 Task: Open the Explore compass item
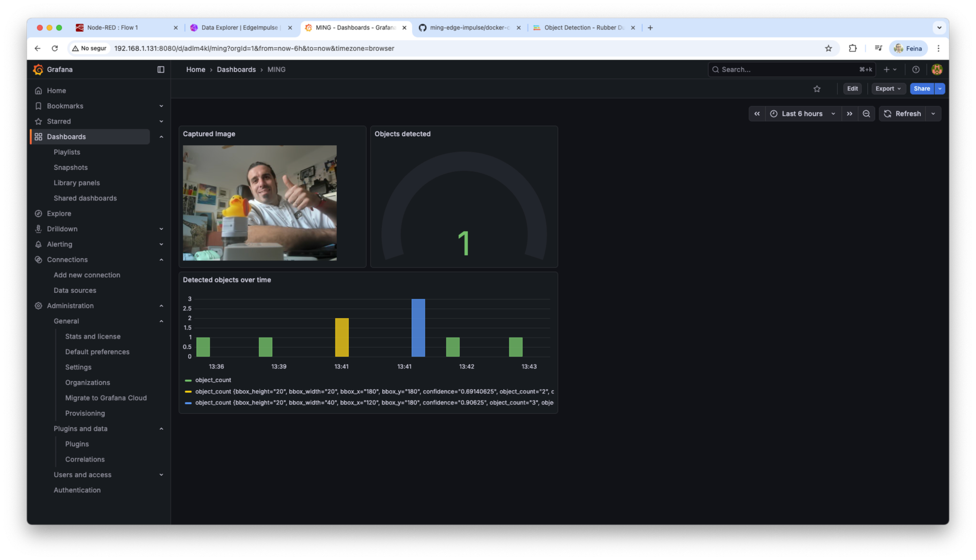click(59, 214)
